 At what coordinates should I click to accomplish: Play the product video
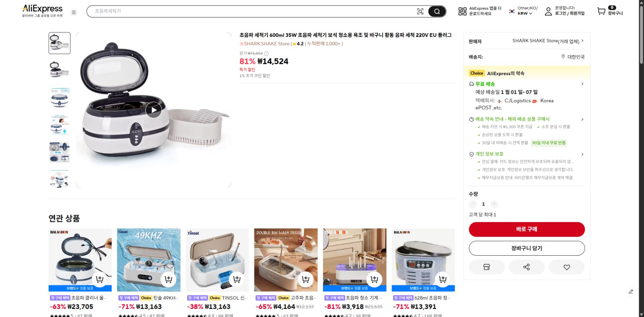(x=154, y=110)
